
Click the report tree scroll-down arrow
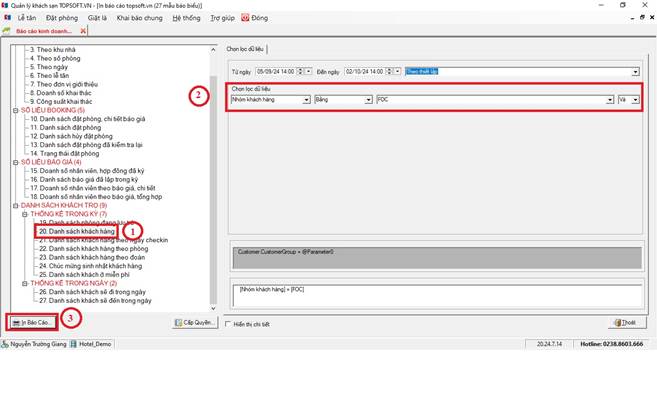click(213, 308)
